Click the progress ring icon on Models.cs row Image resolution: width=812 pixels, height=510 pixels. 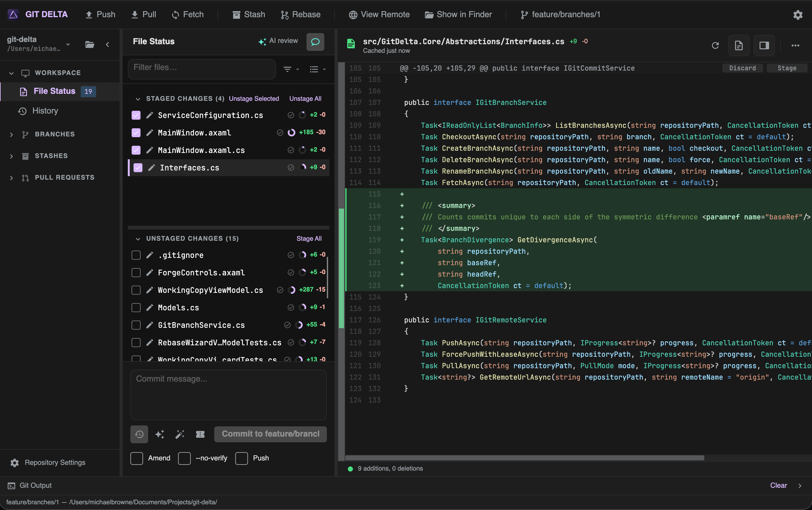coord(302,307)
